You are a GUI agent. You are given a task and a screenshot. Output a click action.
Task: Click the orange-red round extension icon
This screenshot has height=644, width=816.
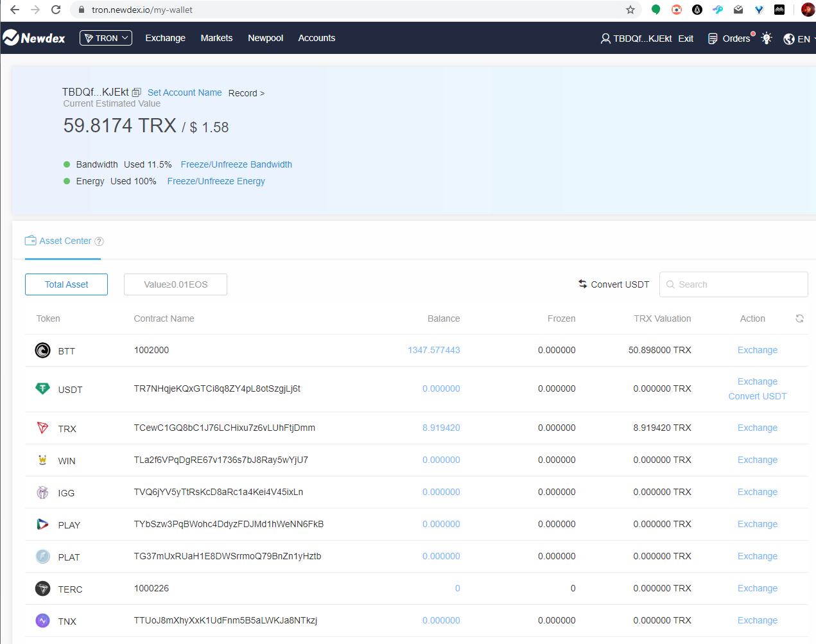pyautogui.click(x=676, y=10)
